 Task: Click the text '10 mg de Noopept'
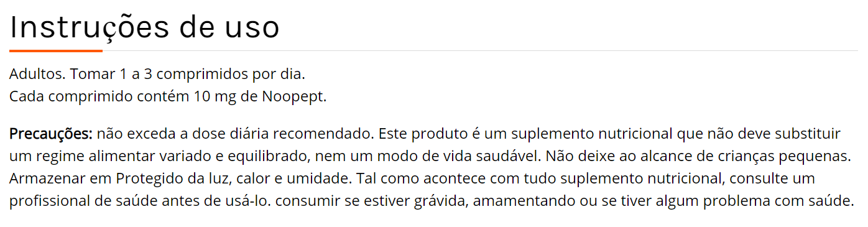pos(259,97)
